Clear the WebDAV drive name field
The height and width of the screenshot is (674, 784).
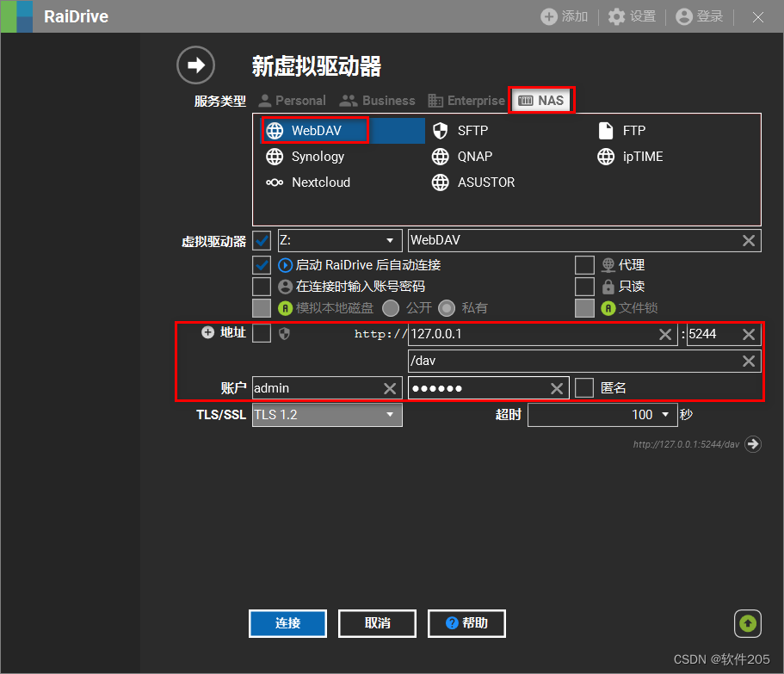point(749,240)
